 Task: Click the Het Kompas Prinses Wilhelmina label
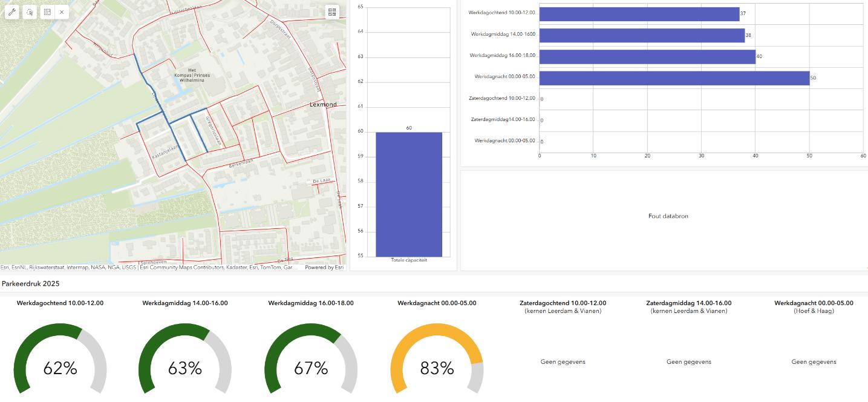192,77
